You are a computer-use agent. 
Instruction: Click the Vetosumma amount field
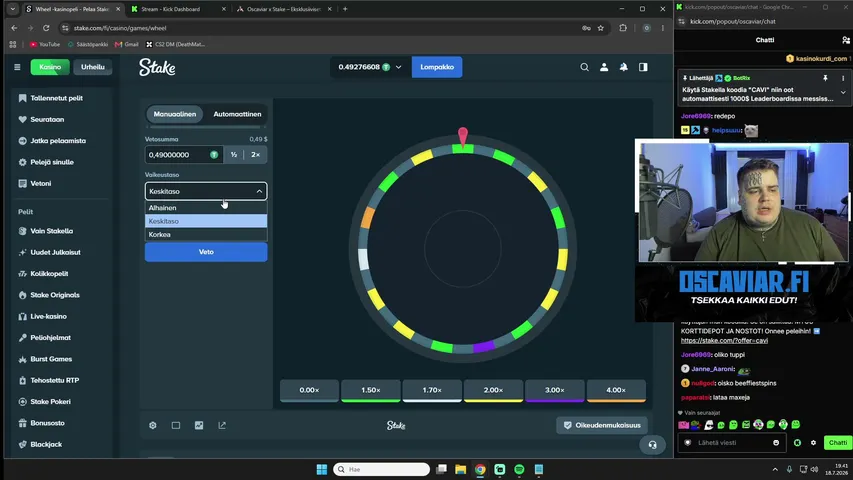pyautogui.click(x=183, y=155)
